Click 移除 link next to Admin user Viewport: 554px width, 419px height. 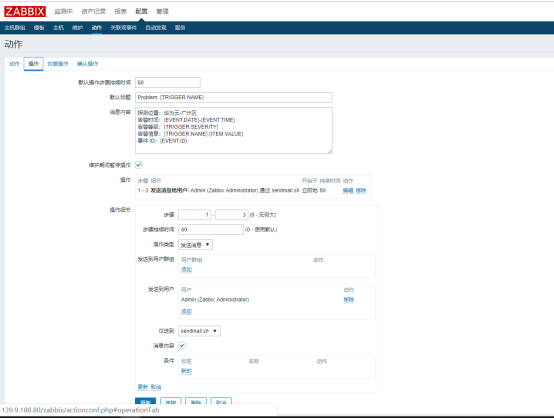pyautogui.click(x=349, y=300)
